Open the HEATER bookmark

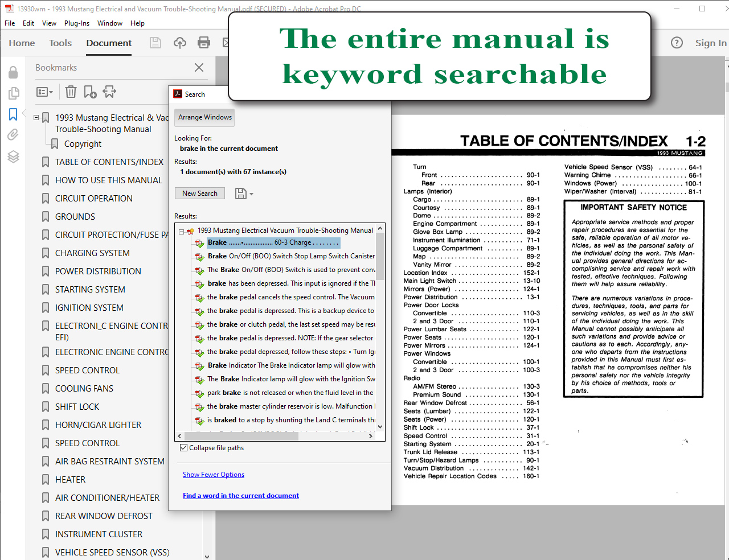coord(71,480)
